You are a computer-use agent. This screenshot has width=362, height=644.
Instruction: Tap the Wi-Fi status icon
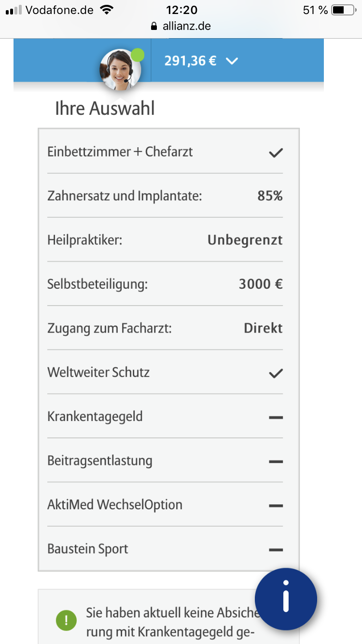pos(106,10)
